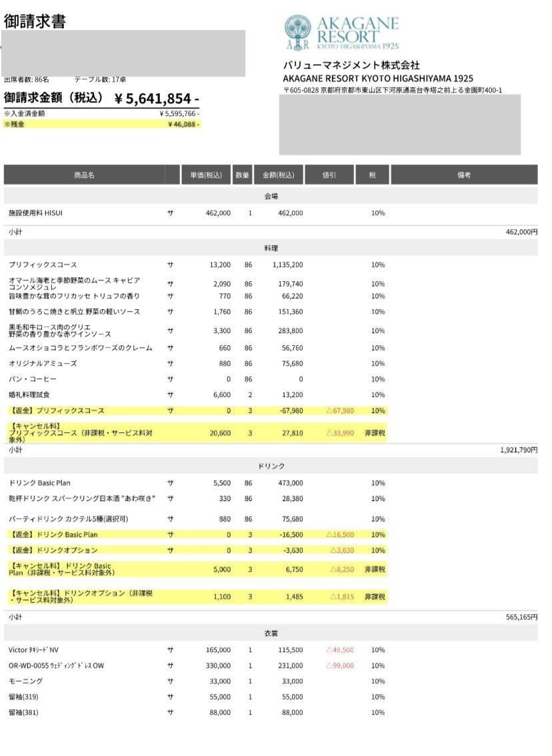Click the 金額(税込) column header

[x=279, y=175]
